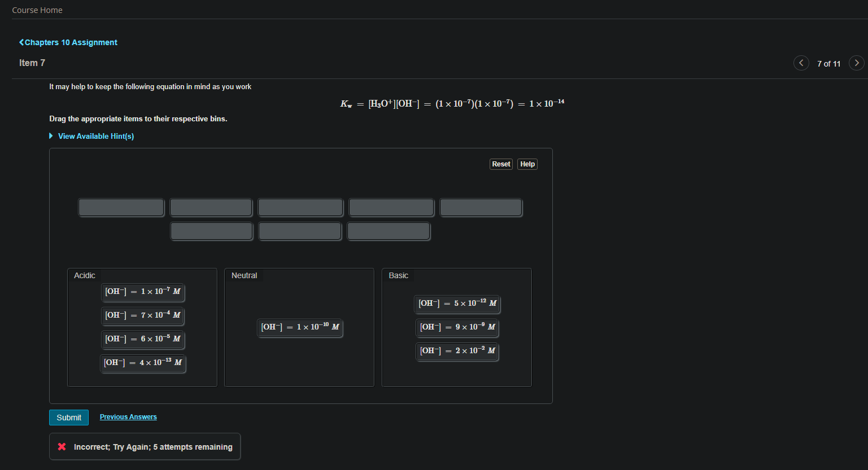Click the Neutral bin label

[x=244, y=275]
